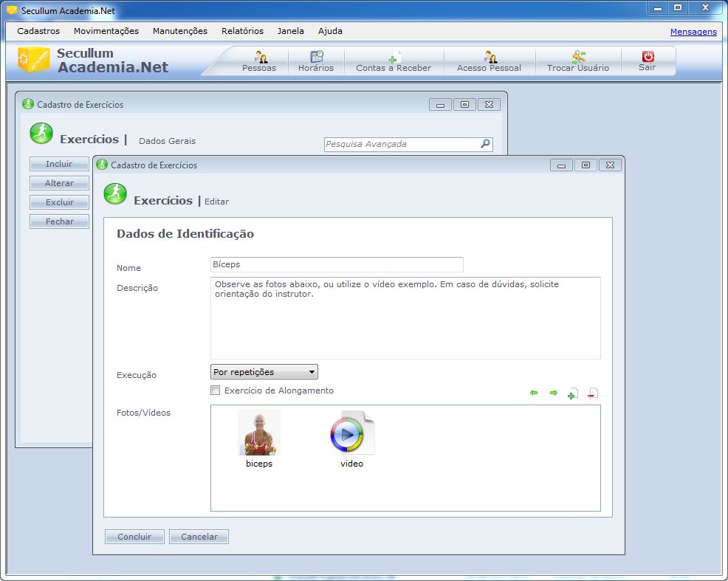Open the Cadastros menu
Viewport: 728px width, 581px height.
click(38, 31)
